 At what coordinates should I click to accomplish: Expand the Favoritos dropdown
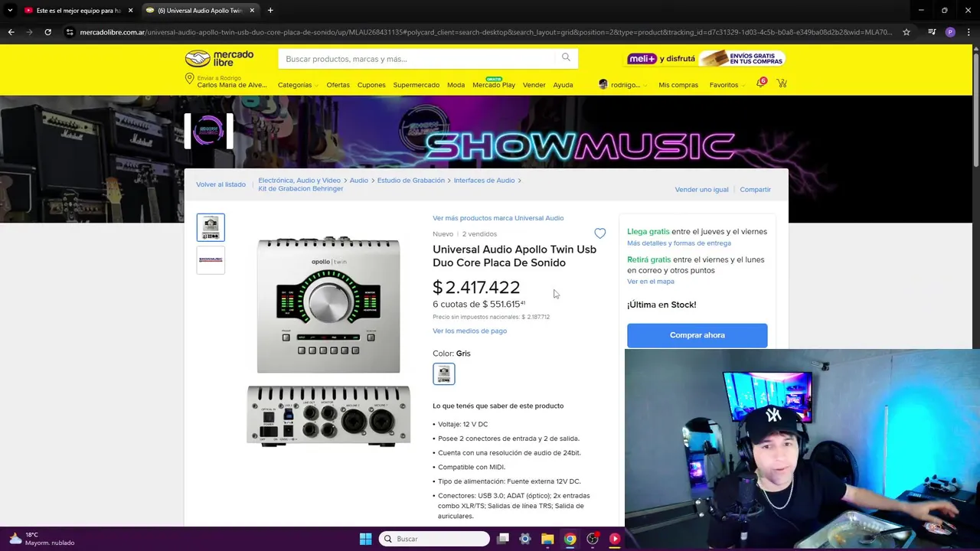(x=727, y=85)
